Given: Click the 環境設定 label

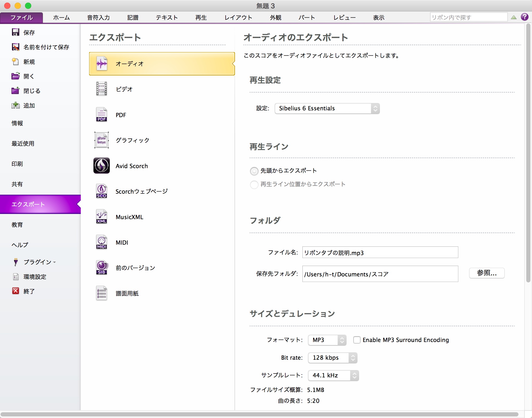Looking at the screenshot, I should pyautogui.click(x=35, y=277).
